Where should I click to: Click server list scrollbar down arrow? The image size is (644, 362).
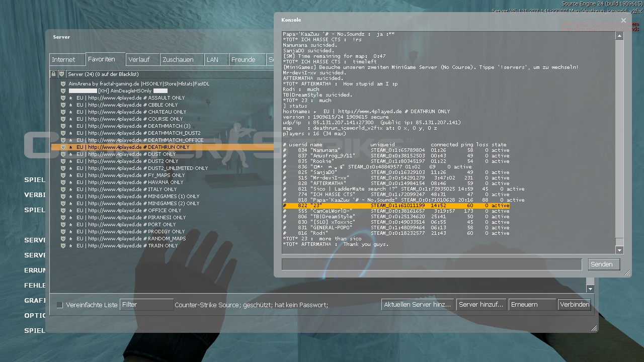point(590,289)
